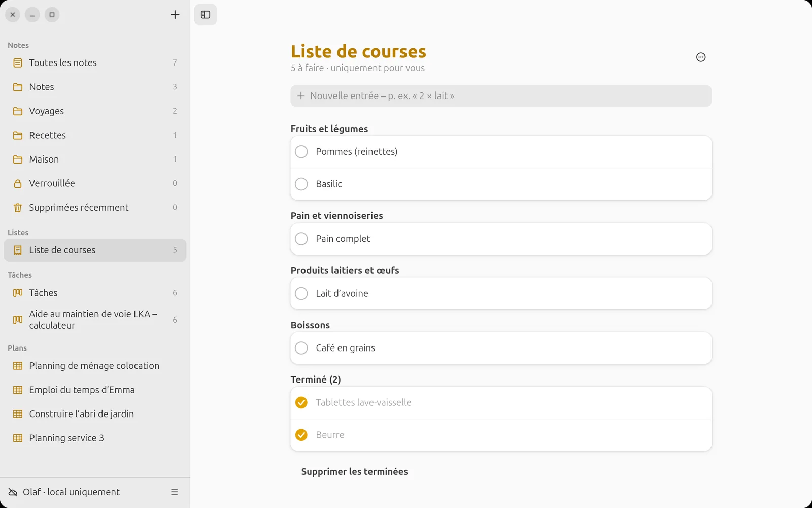The height and width of the screenshot is (508, 812).
Task: Click the Construire l'abri de jardin table icon
Action: point(18,414)
